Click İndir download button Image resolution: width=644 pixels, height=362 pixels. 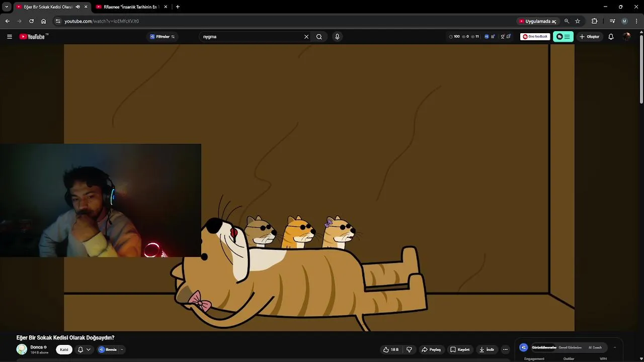(x=487, y=349)
